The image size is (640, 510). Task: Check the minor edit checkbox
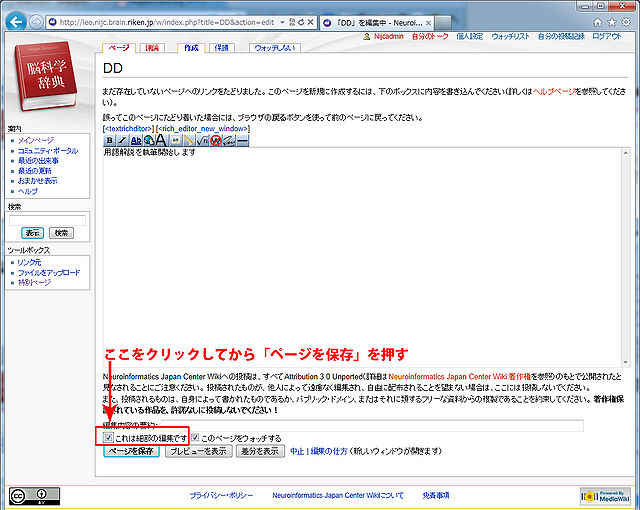click(109, 437)
